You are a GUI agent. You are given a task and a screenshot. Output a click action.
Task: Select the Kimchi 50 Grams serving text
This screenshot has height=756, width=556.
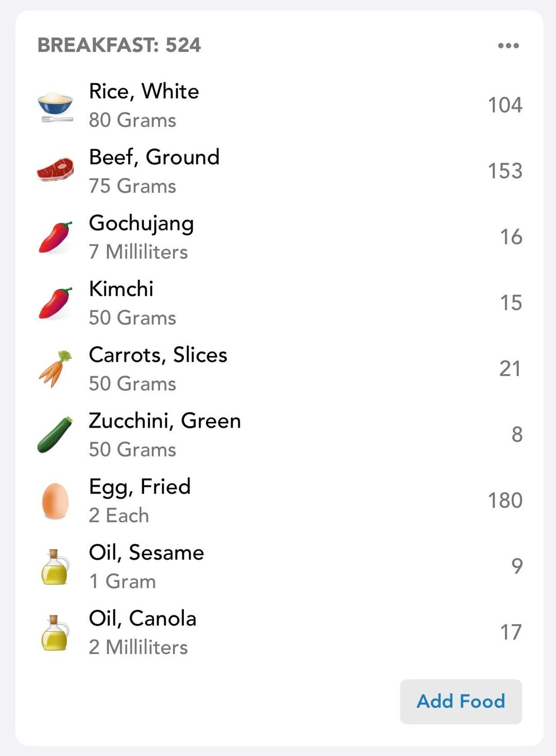pos(132,318)
